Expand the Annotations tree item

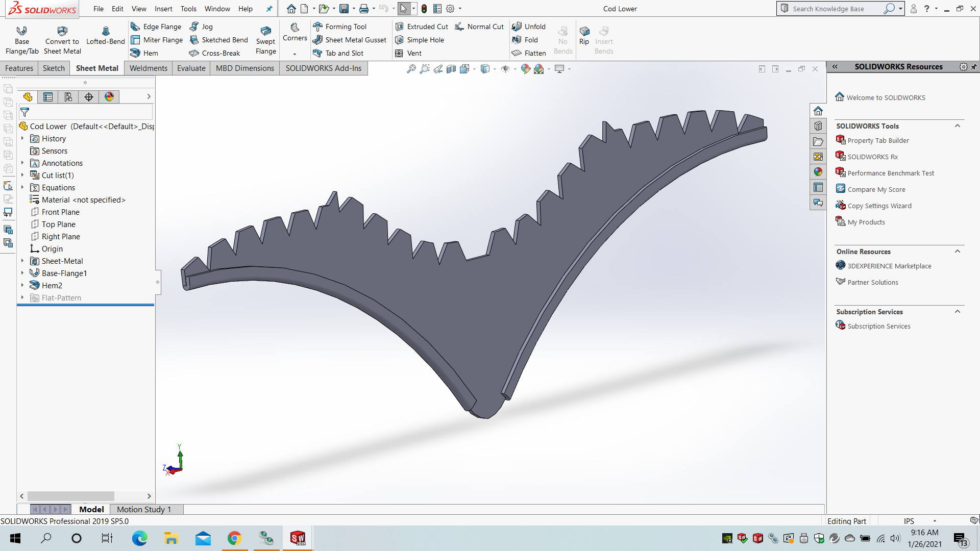[22, 163]
